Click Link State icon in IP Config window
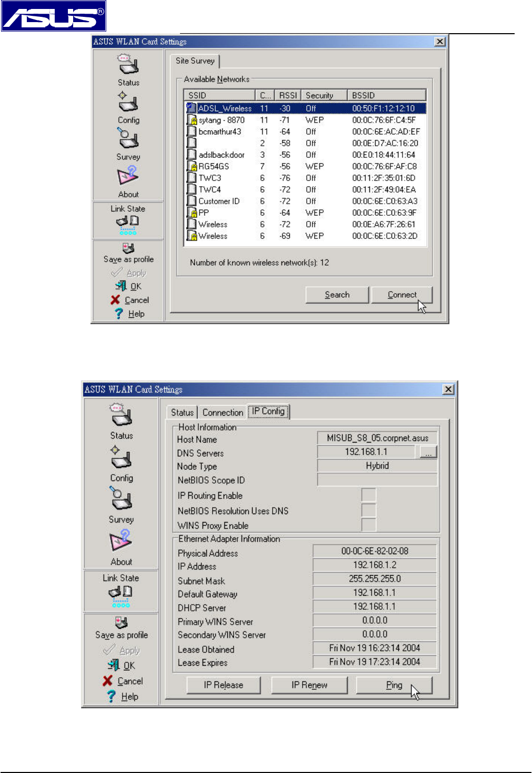The image size is (532, 773). 121,596
